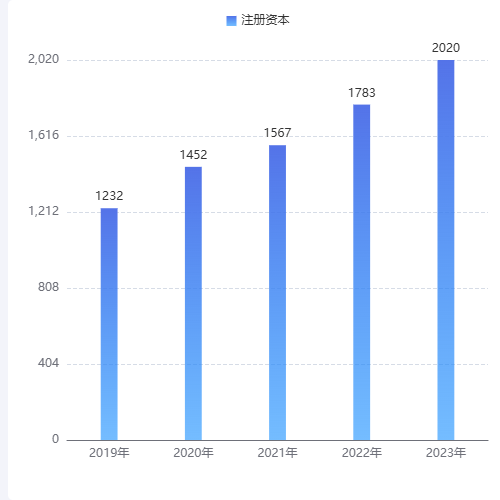
Task: Click the 1783 data label
Action: (362, 93)
